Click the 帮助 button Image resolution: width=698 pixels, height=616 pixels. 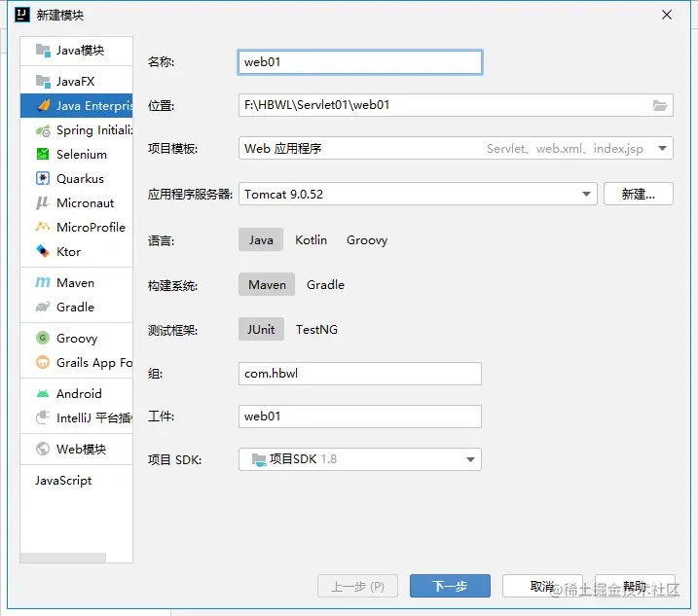635,586
